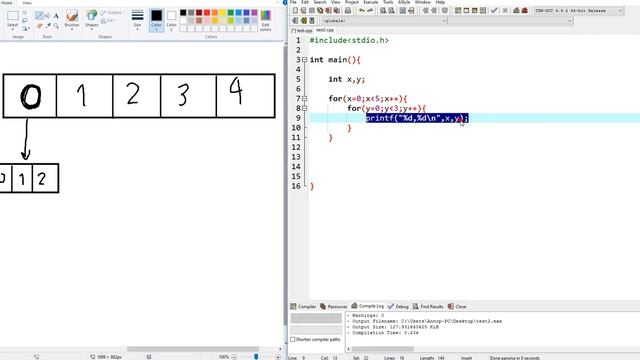Image resolution: width=640 pixels, height=360 pixels.
Task: Click the Rebuild All icon
Action: coord(483,11)
